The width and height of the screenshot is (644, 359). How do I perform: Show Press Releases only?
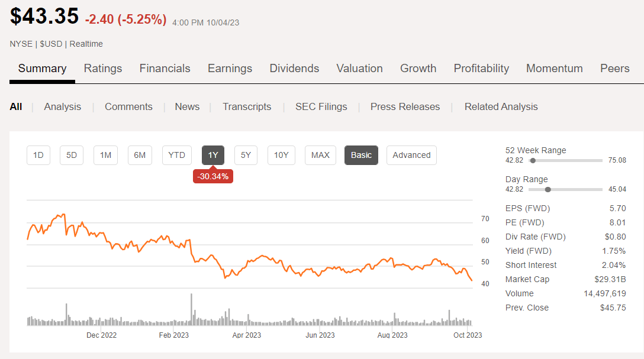(x=405, y=107)
